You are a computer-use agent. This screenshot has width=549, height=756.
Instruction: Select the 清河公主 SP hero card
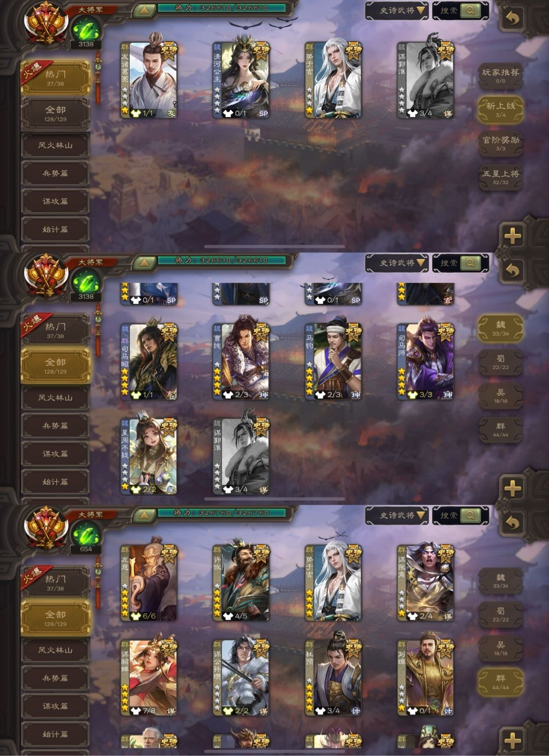[x=241, y=80]
